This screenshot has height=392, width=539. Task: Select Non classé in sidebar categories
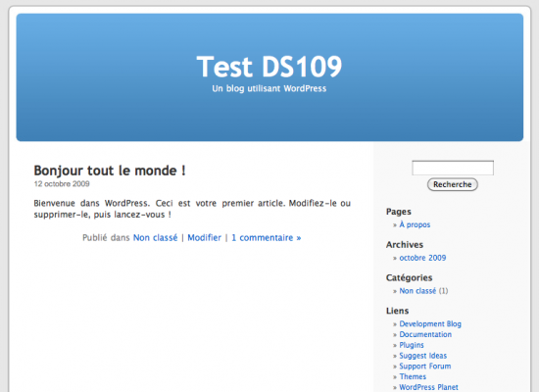tap(417, 291)
